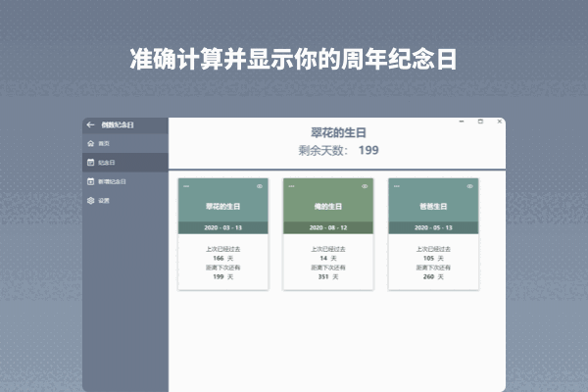Click the 2020 - 05 - 13 date bar

coord(433,227)
